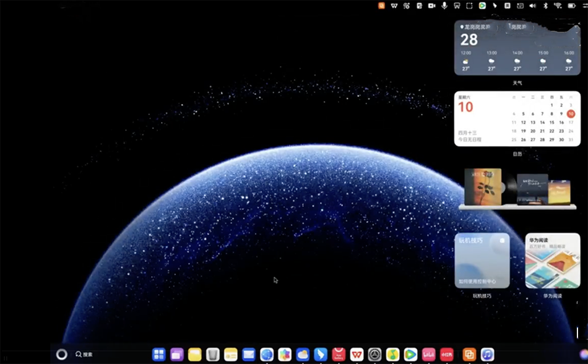
Task: Open the blue Cloud app in dock
Action: tap(303, 354)
